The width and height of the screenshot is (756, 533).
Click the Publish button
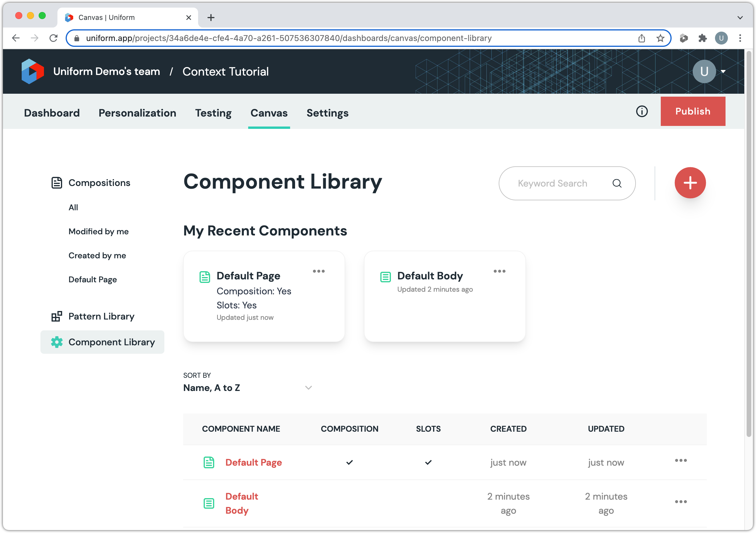[x=692, y=111]
